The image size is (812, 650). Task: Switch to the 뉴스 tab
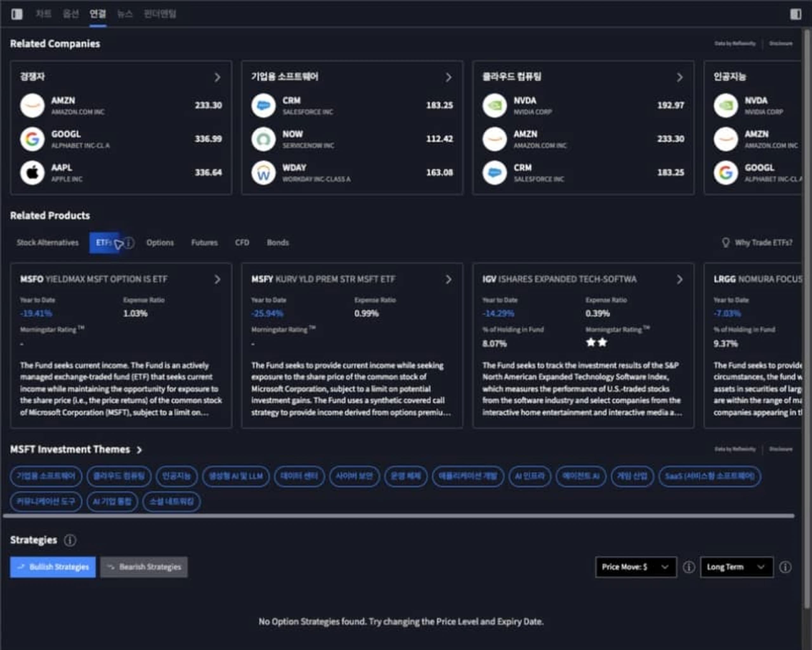pyautogui.click(x=125, y=14)
